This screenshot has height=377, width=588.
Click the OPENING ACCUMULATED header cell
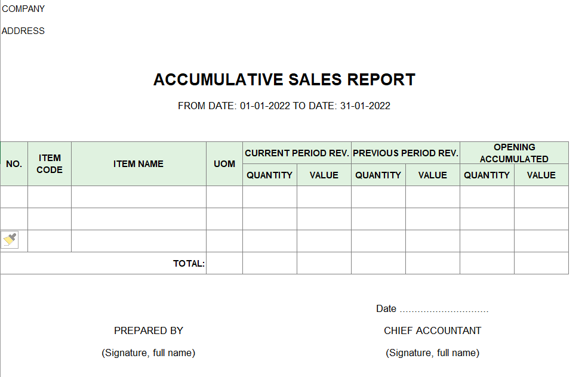[x=514, y=153]
